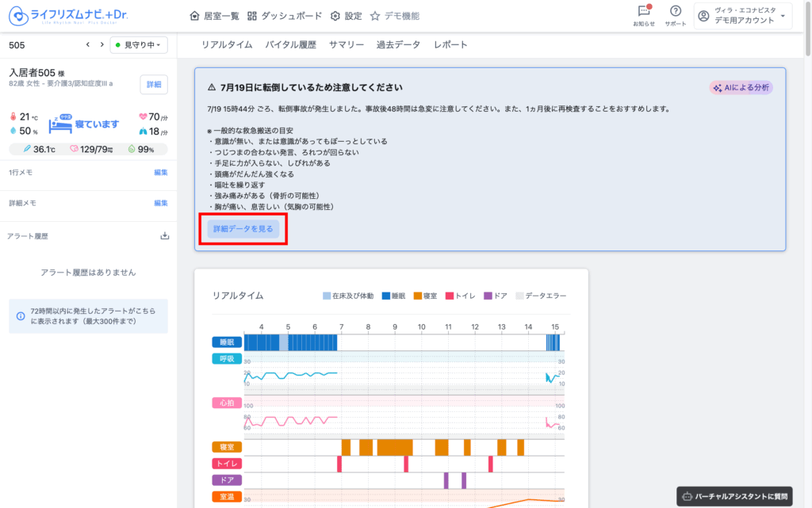The image size is (812, 508).
Task: Click the アラート履歴はありません message
Action: coord(89,273)
